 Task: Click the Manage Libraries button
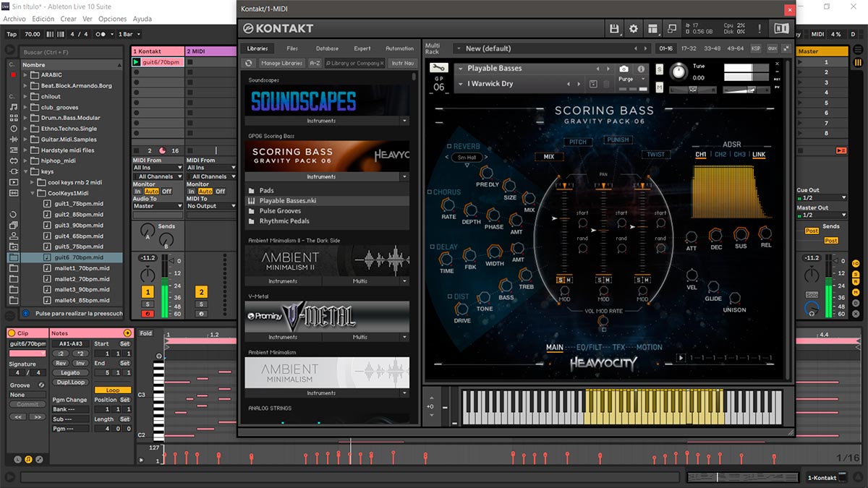point(281,63)
